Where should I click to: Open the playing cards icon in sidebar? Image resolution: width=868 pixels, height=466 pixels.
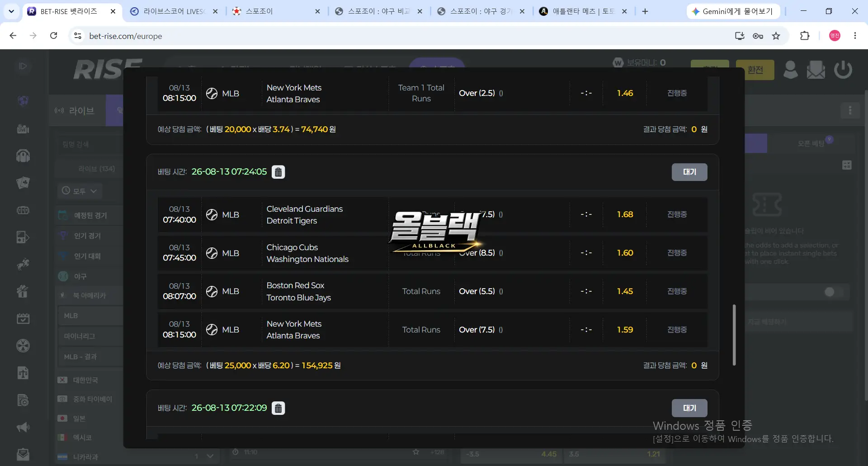(x=23, y=183)
